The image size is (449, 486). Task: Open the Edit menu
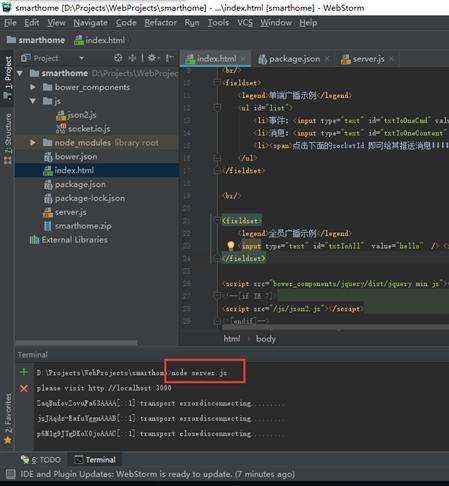[x=32, y=23]
